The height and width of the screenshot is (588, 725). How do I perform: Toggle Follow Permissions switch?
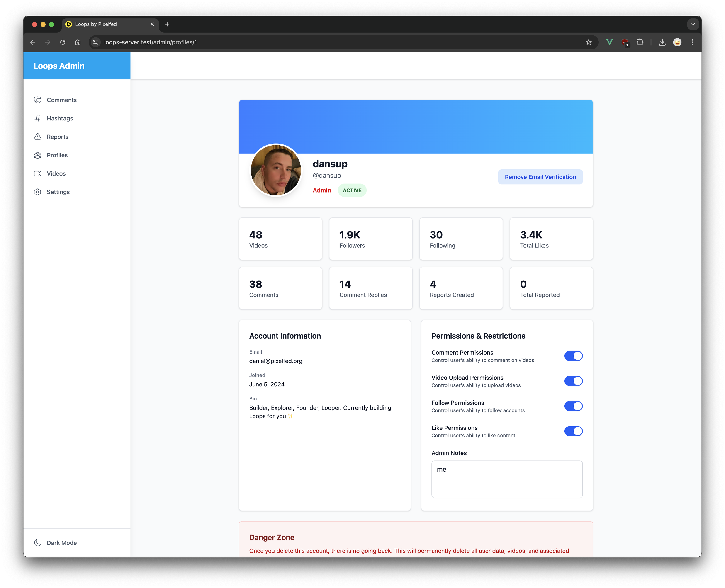click(573, 406)
